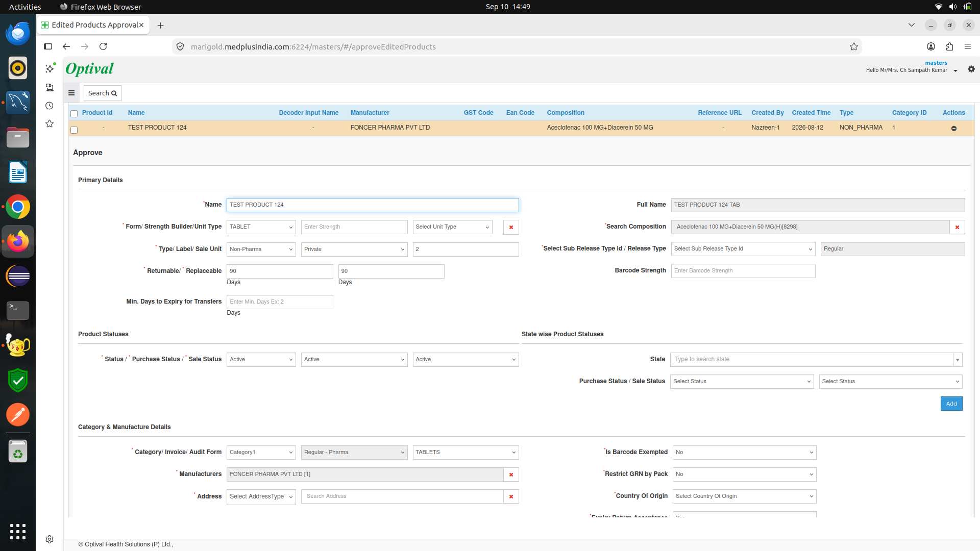Collapse TEST PRODUCT 124 row action icon
This screenshot has height=551, width=980.
click(x=953, y=129)
